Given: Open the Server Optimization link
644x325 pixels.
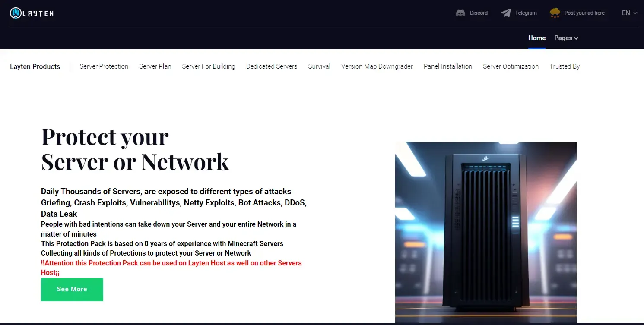Looking at the screenshot, I should tap(511, 66).
